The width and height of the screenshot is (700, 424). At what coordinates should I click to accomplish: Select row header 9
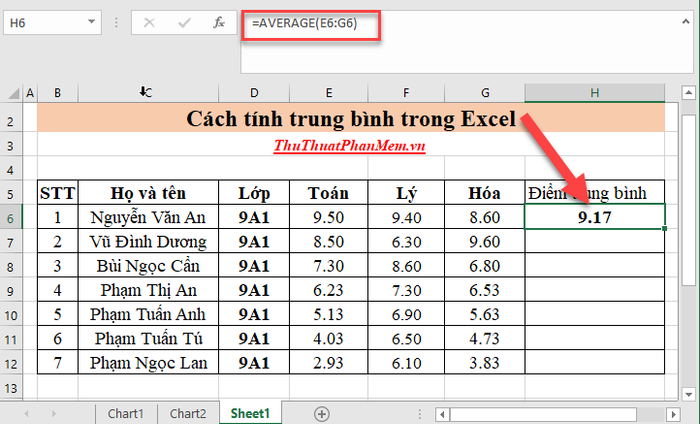[11, 291]
